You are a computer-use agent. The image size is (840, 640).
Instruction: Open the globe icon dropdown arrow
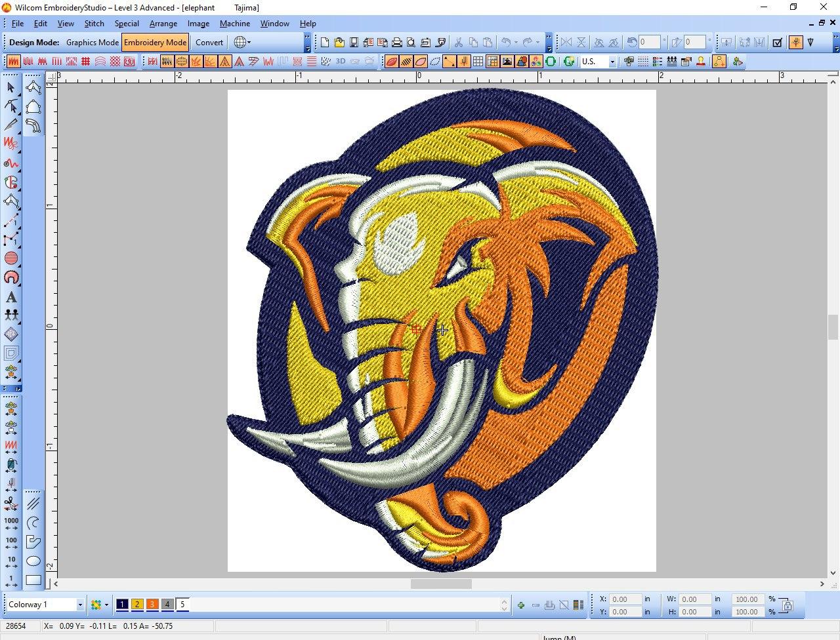tap(249, 43)
